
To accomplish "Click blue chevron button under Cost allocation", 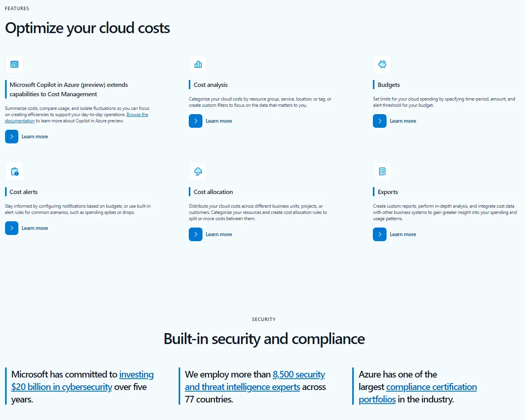I will click(x=196, y=235).
